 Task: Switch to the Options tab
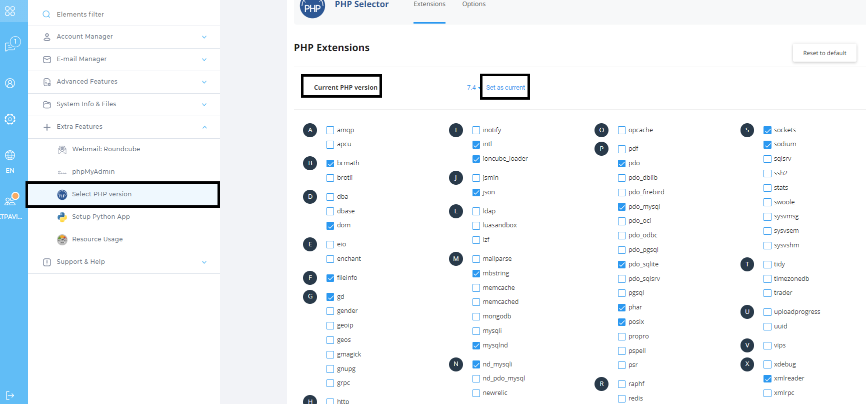474,4
